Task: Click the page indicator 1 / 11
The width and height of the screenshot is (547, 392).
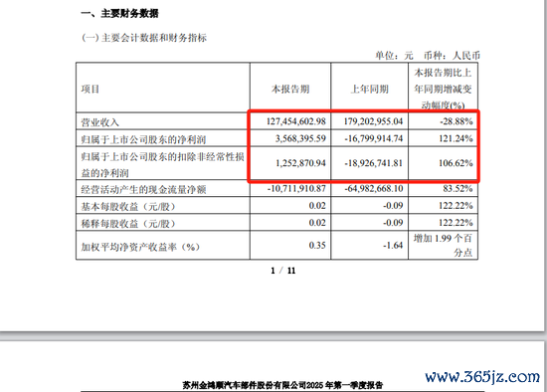Action: tap(282, 271)
